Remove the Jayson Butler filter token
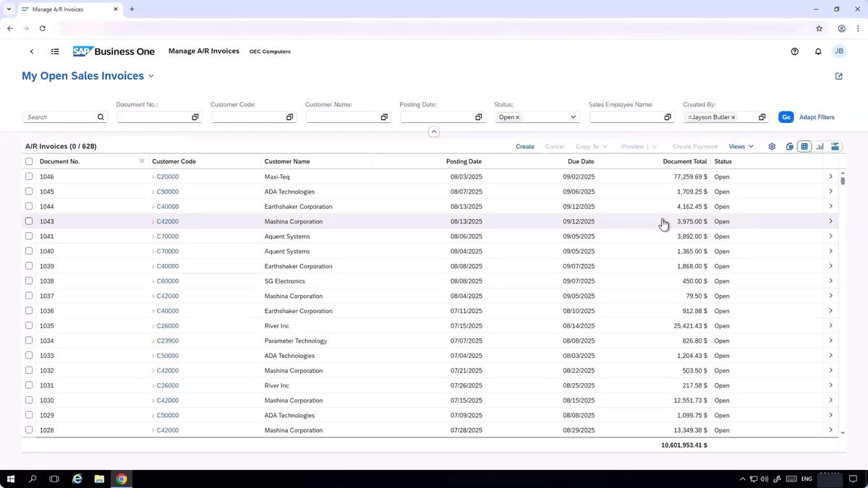This screenshot has height=488, width=868. [x=733, y=117]
